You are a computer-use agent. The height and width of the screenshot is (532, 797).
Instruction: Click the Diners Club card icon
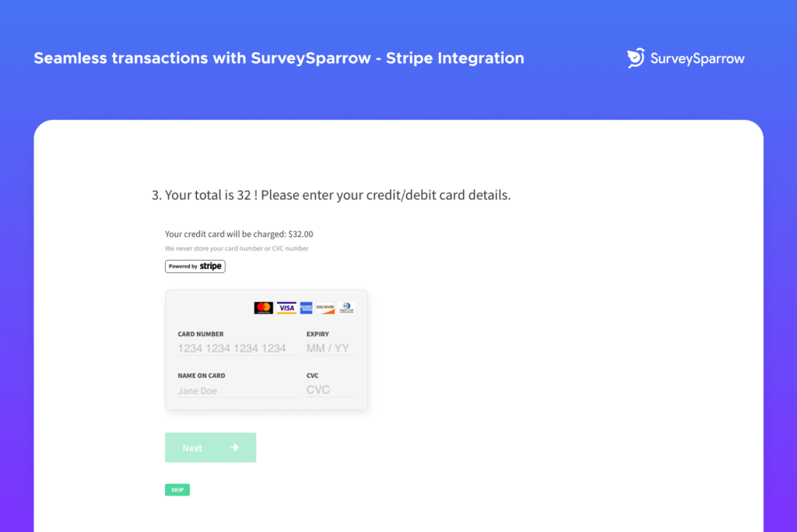[x=346, y=308]
